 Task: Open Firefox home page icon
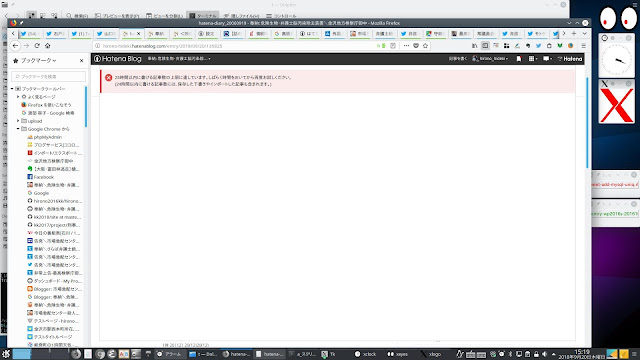click(47, 46)
